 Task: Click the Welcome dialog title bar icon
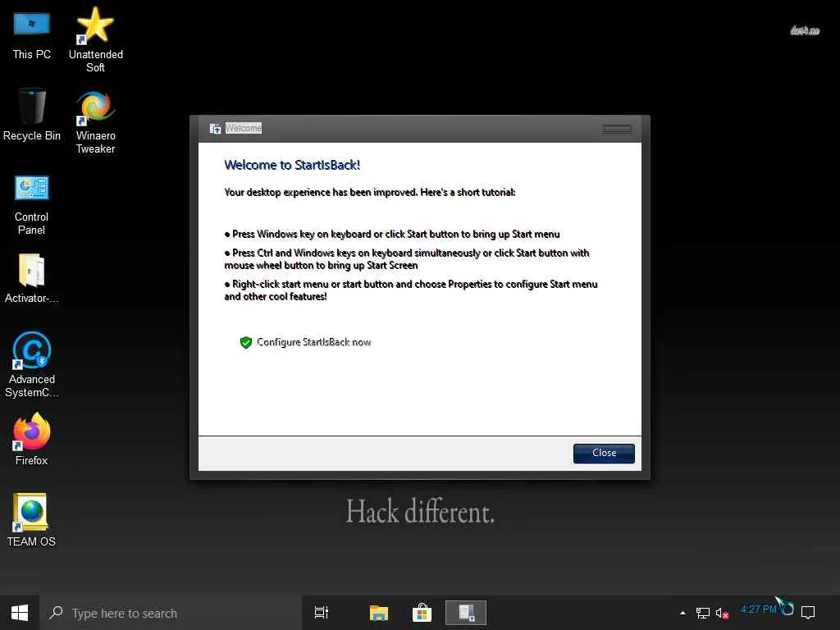click(216, 129)
